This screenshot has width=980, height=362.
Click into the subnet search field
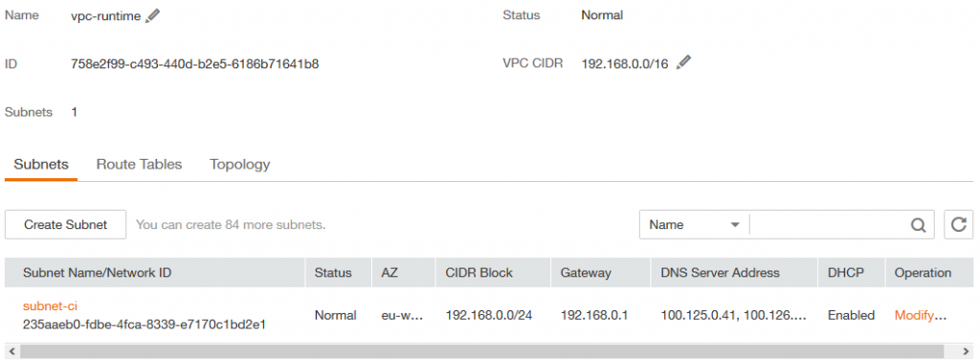tap(828, 224)
